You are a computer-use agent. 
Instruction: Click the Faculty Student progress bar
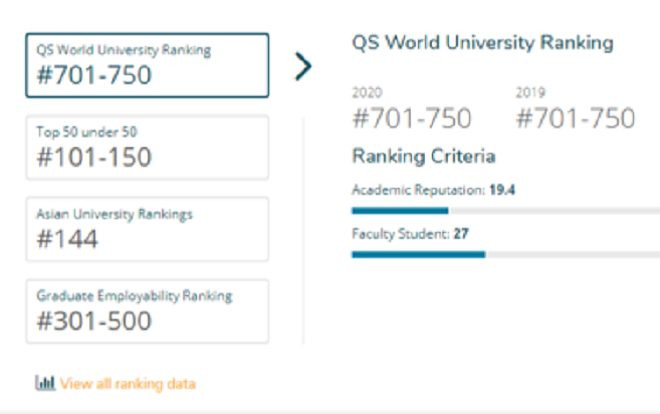click(505, 254)
